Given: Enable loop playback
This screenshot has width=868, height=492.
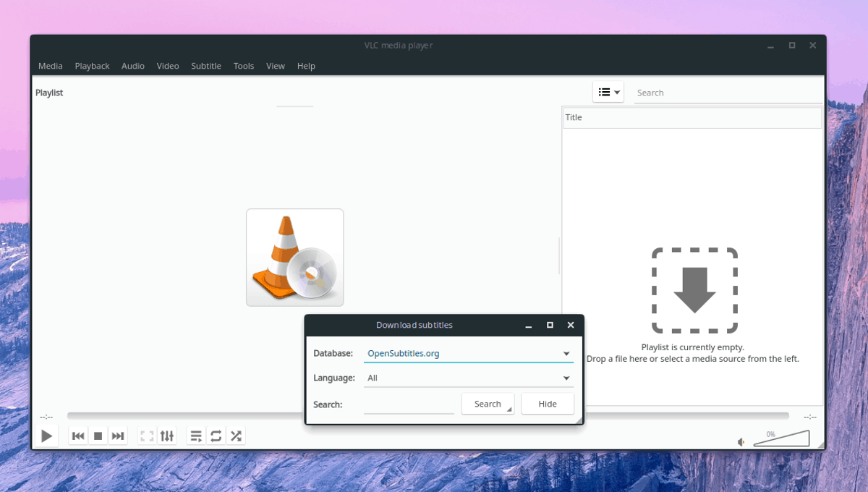Looking at the screenshot, I should pyautogui.click(x=216, y=436).
